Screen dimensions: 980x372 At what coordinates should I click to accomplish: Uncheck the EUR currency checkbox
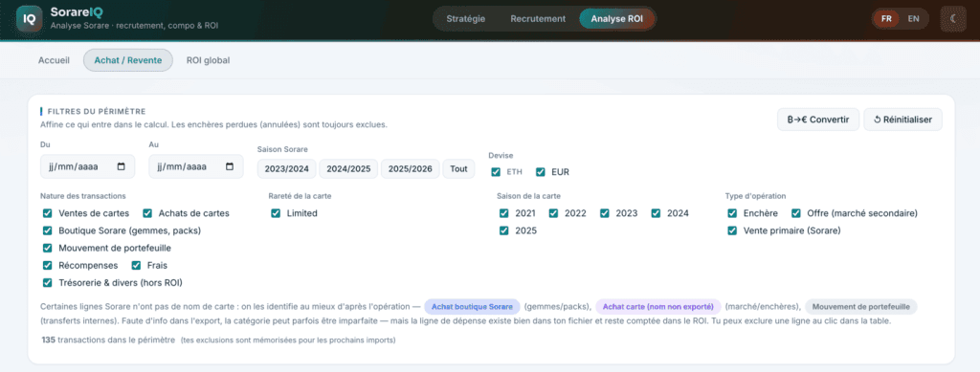coord(541,171)
